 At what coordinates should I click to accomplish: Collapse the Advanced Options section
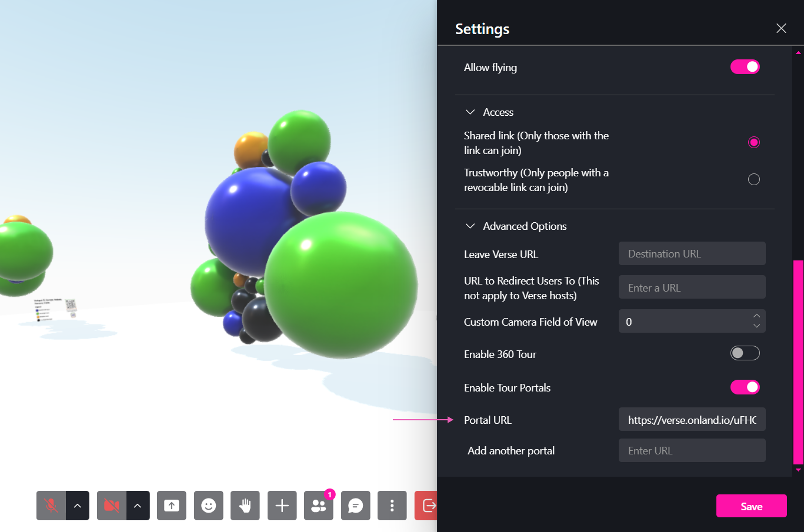pyautogui.click(x=470, y=226)
